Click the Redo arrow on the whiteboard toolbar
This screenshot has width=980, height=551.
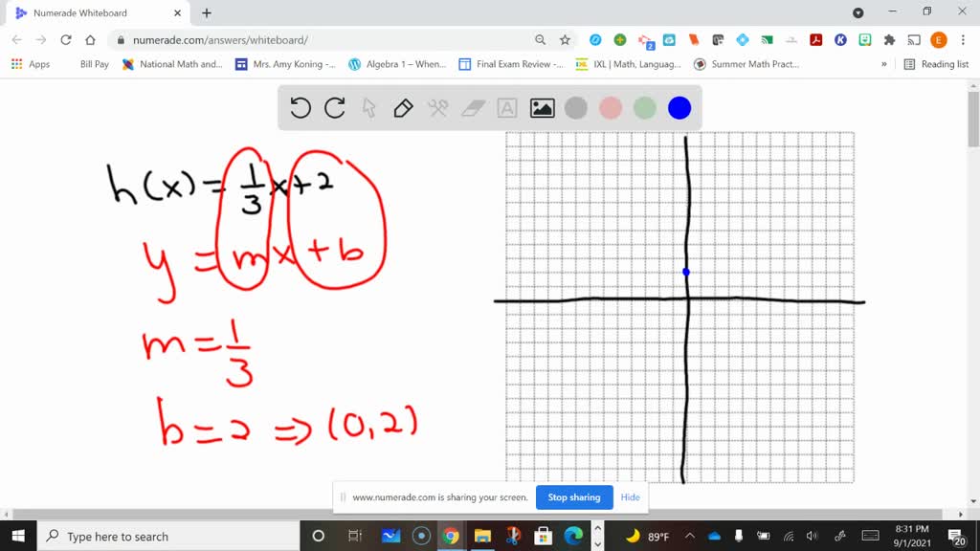coord(334,108)
